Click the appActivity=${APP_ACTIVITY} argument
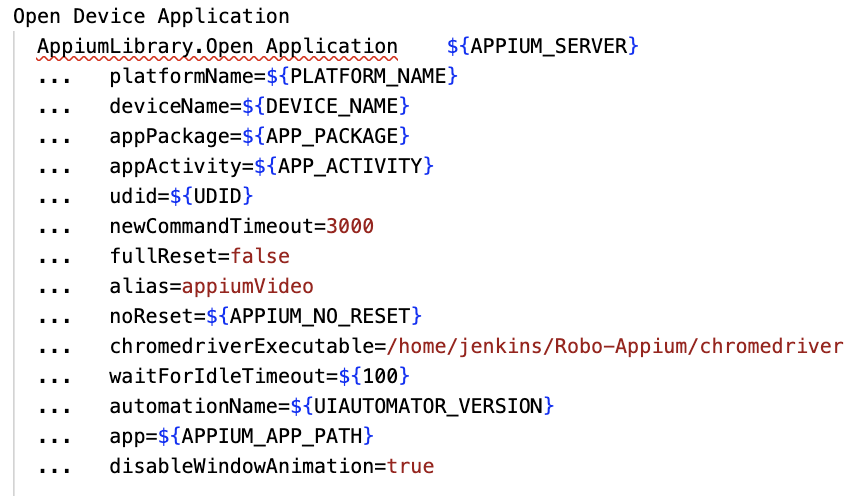This screenshot has width=864, height=496. (271, 166)
